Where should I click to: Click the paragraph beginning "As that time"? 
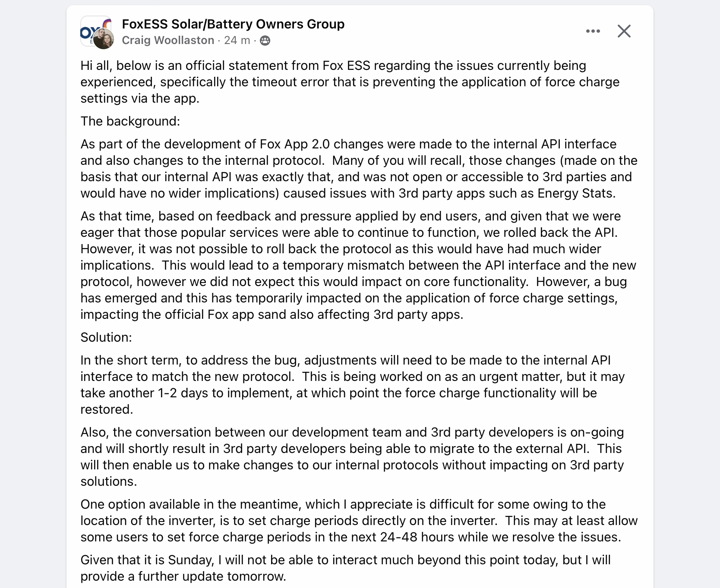pos(358,265)
